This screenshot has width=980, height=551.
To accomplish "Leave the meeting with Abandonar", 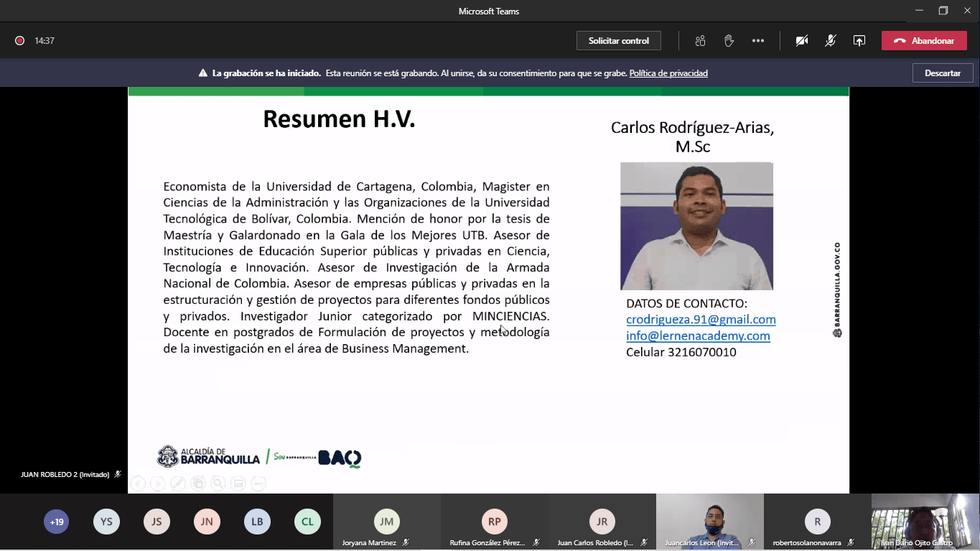I will 923,41.
